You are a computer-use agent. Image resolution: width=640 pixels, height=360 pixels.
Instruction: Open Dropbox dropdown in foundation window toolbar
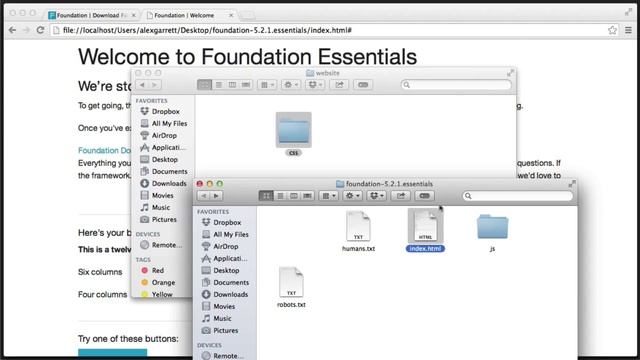(x=376, y=196)
